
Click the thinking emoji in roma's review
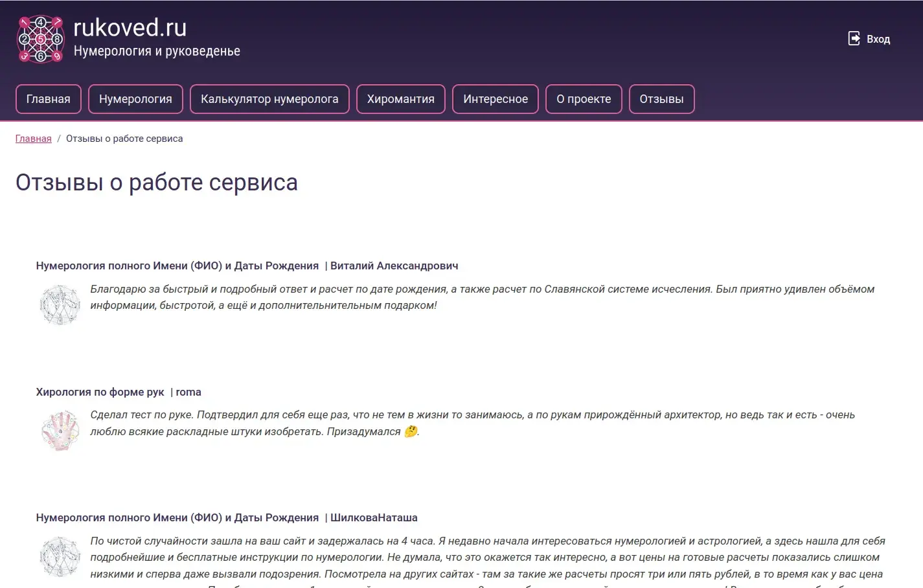[x=411, y=432]
